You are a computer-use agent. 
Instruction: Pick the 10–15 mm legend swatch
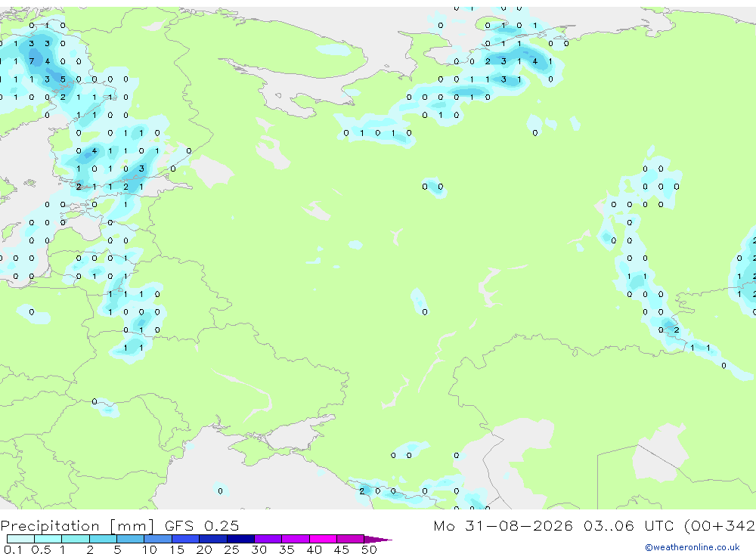coord(158,539)
